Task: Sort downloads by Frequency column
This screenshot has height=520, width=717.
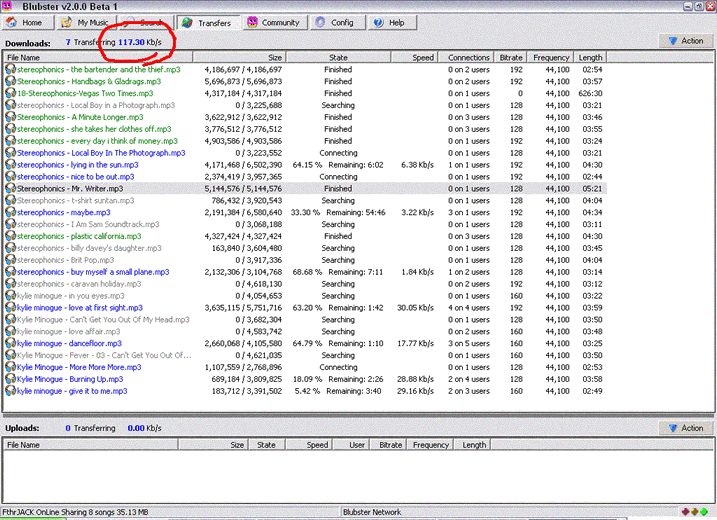Action: click(550, 57)
